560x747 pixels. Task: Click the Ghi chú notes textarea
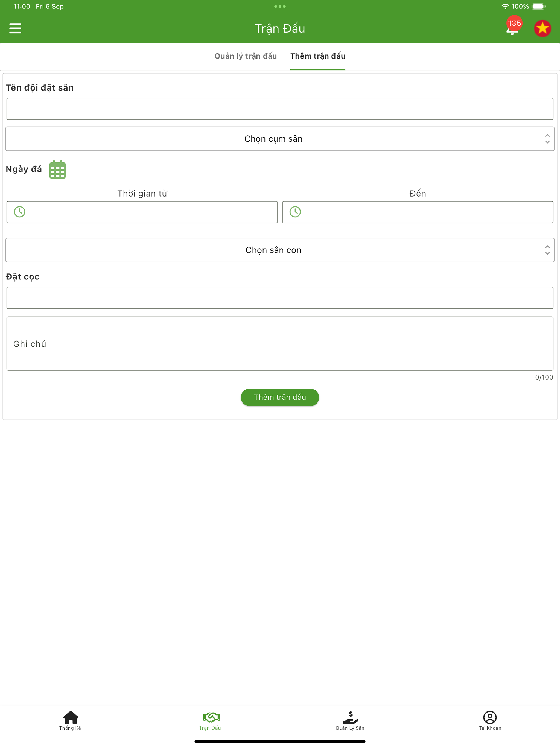tap(280, 344)
